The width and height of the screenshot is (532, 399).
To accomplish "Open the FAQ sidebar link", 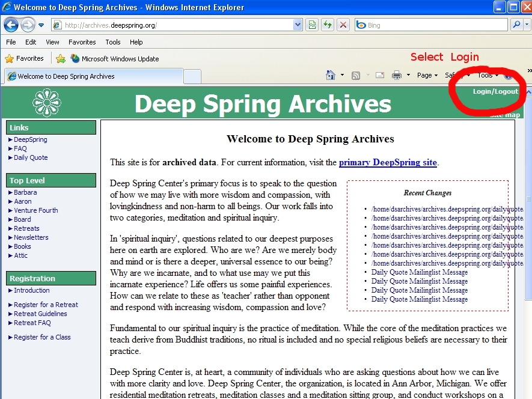I will tap(20, 148).
